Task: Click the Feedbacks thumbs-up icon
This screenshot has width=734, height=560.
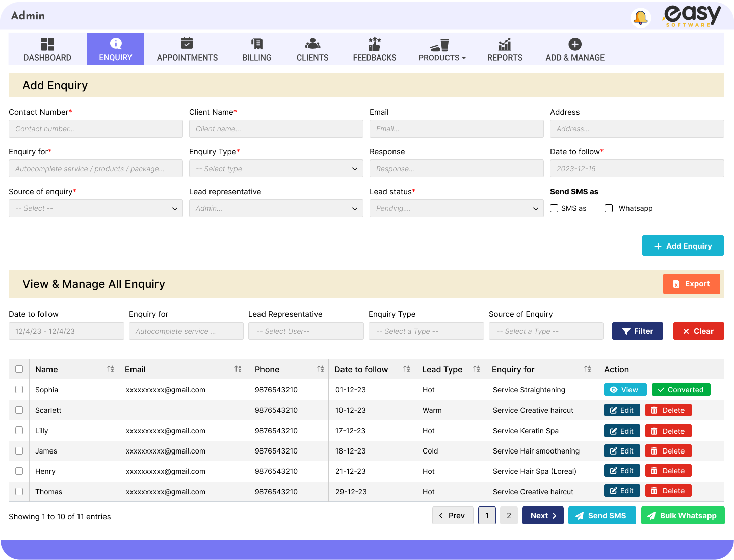Action: click(x=375, y=44)
